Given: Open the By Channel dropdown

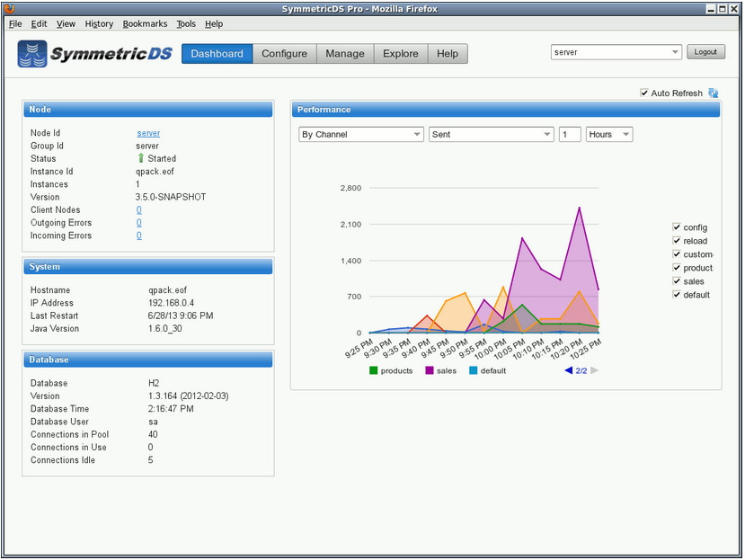Looking at the screenshot, I should (x=361, y=135).
